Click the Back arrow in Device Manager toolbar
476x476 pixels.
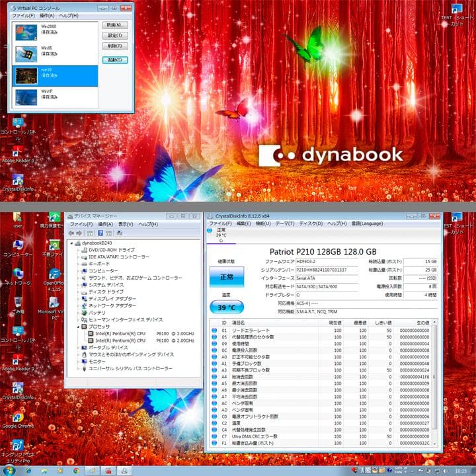pos(71,233)
